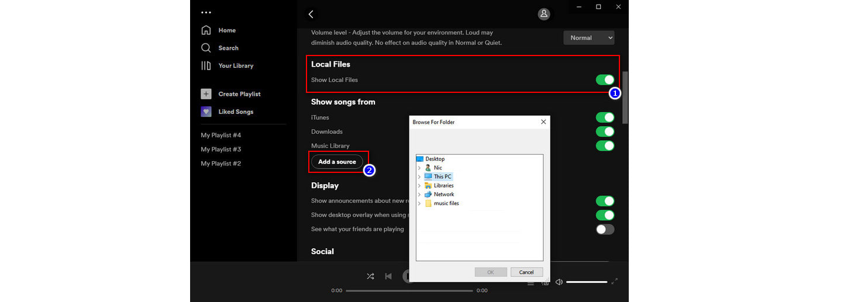Open the three-dot menu in Spotify

206,12
